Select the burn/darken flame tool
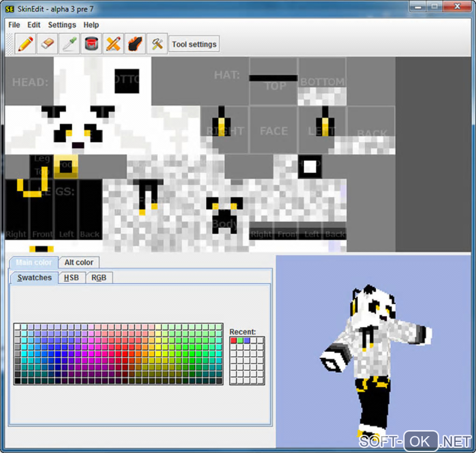Screen dimensions: 476x453 tap(135, 44)
